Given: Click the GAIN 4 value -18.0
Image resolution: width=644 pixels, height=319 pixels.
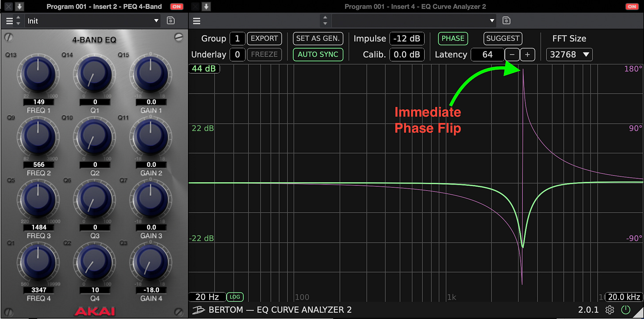Looking at the screenshot, I should (x=151, y=290).
